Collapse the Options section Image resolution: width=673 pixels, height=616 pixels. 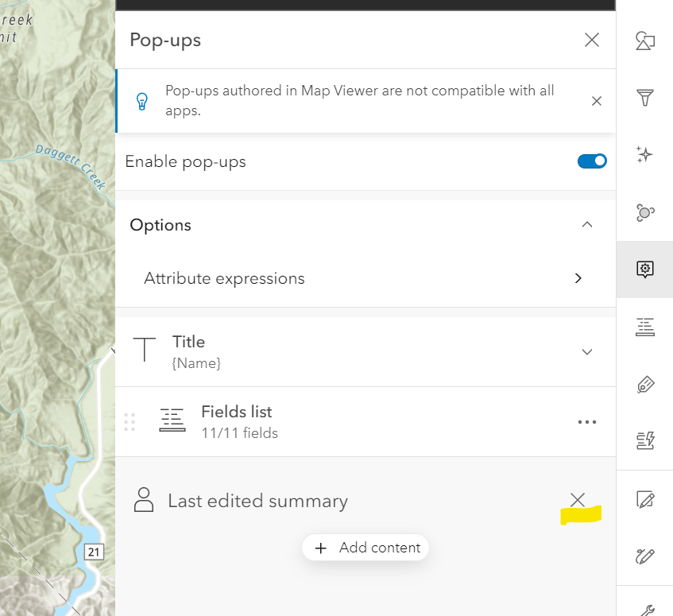[x=587, y=225]
